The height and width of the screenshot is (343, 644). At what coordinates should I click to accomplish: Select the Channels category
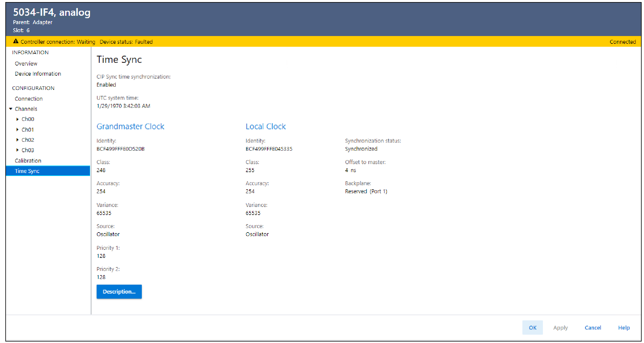pyautogui.click(x=26, y=109)
